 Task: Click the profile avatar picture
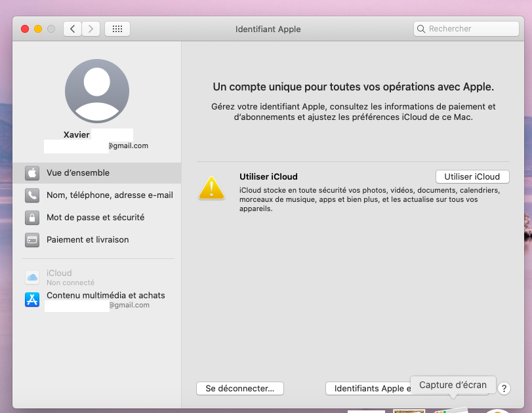(x=97, y=91)
